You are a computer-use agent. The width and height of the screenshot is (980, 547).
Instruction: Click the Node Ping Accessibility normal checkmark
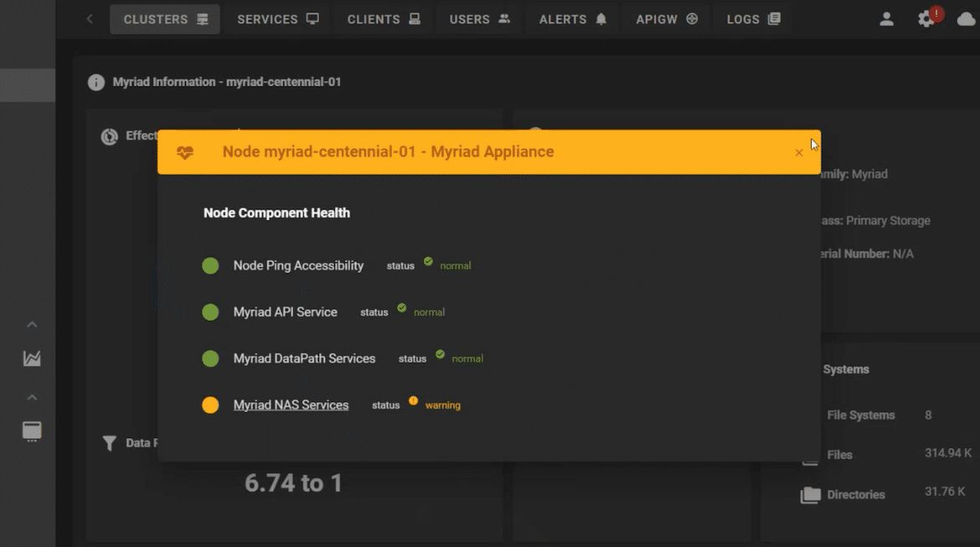pos(428,261)
